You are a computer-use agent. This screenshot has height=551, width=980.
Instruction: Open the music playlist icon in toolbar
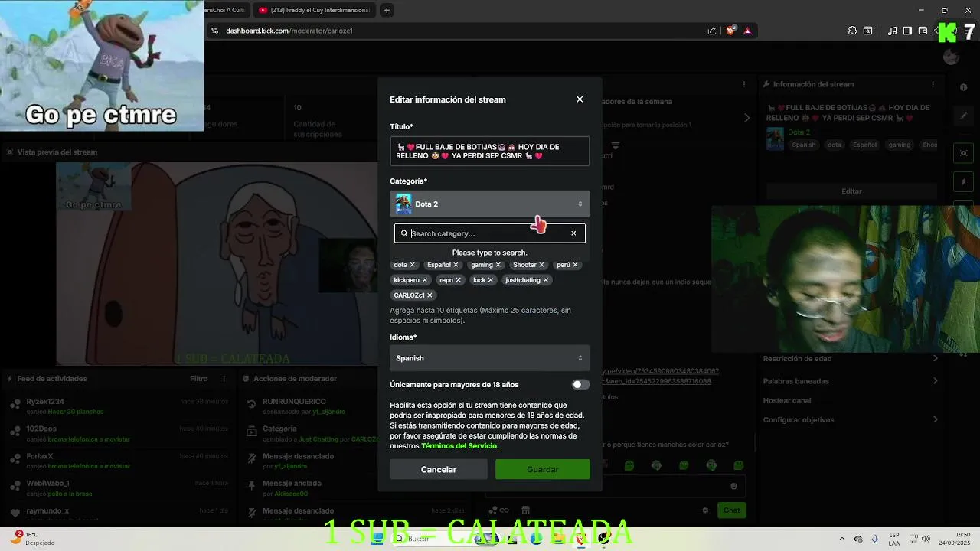(892, 31)
